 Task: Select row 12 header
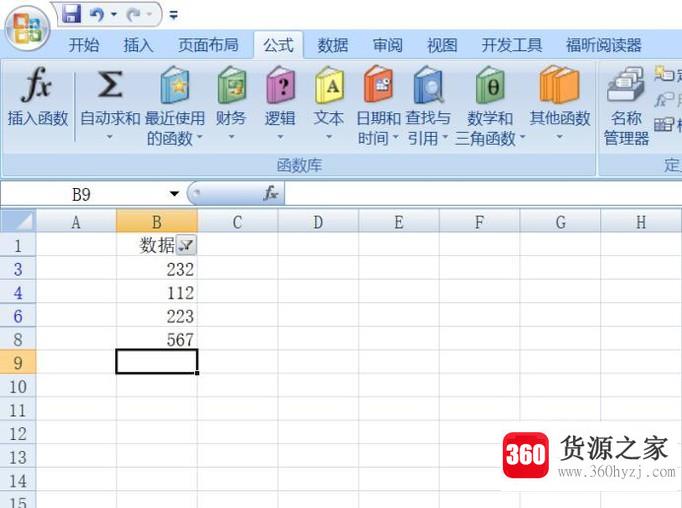pos(18,434)
